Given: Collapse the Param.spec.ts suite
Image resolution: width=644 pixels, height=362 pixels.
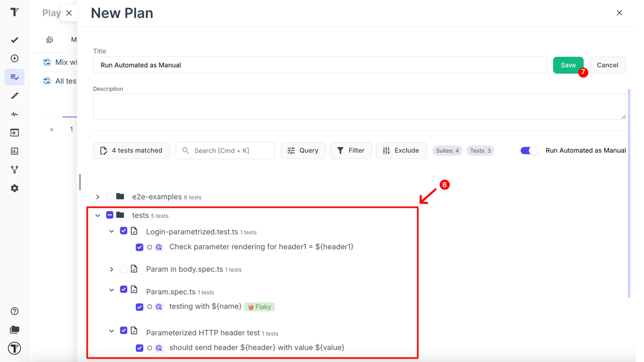Looking at the screenshot, I should click(112, 290).
